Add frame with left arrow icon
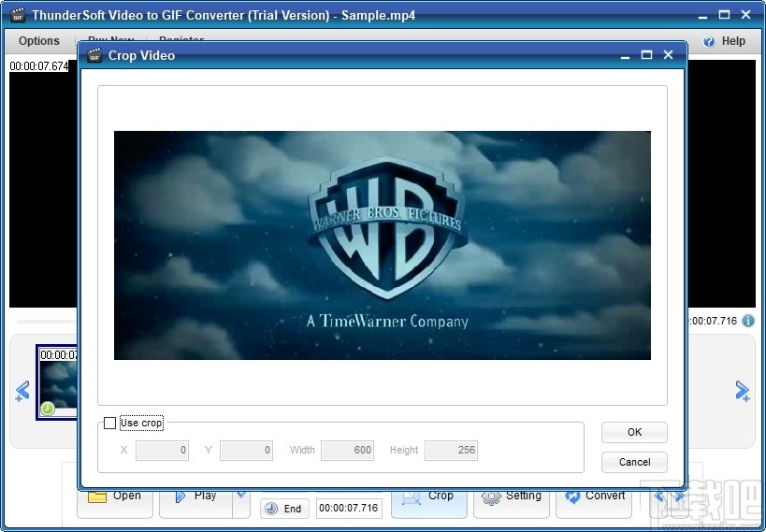This screenshot has height=532, width=766. pos(22,391)
